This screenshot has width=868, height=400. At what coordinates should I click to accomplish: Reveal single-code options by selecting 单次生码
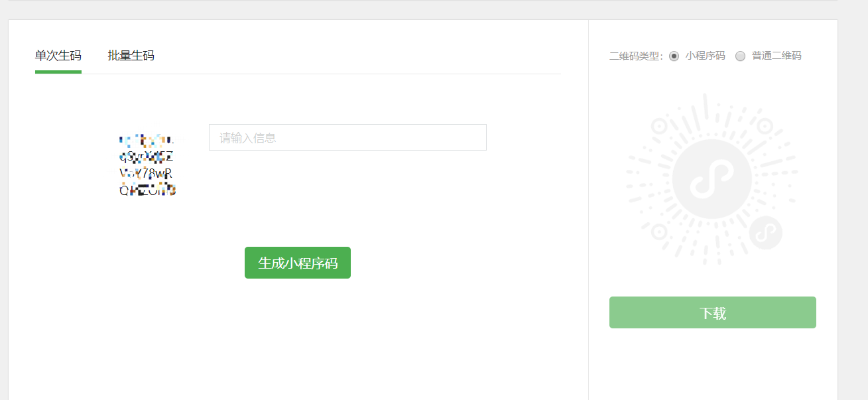tap(58, 56)
